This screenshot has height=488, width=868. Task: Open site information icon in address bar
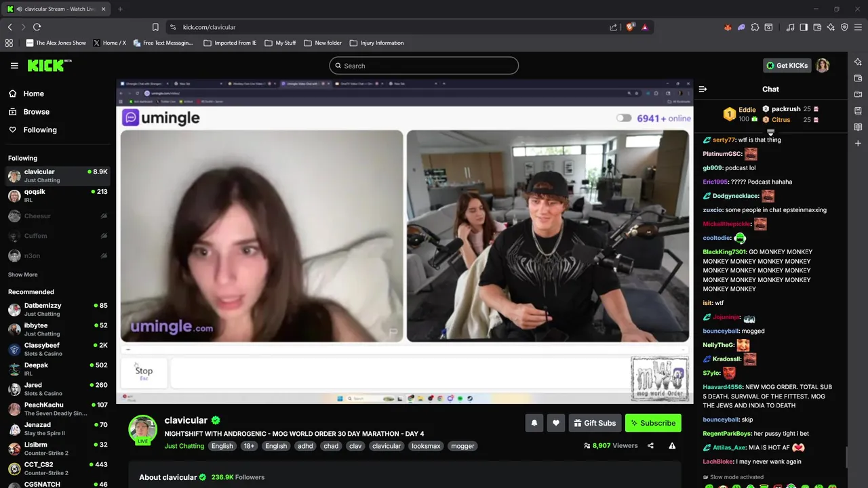[173, 27]
